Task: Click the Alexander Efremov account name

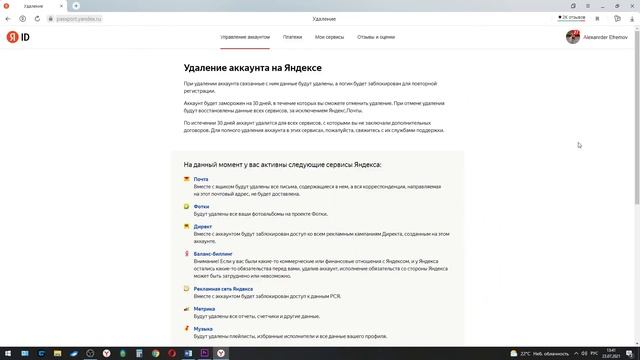Action: click(x=605, y=37)
